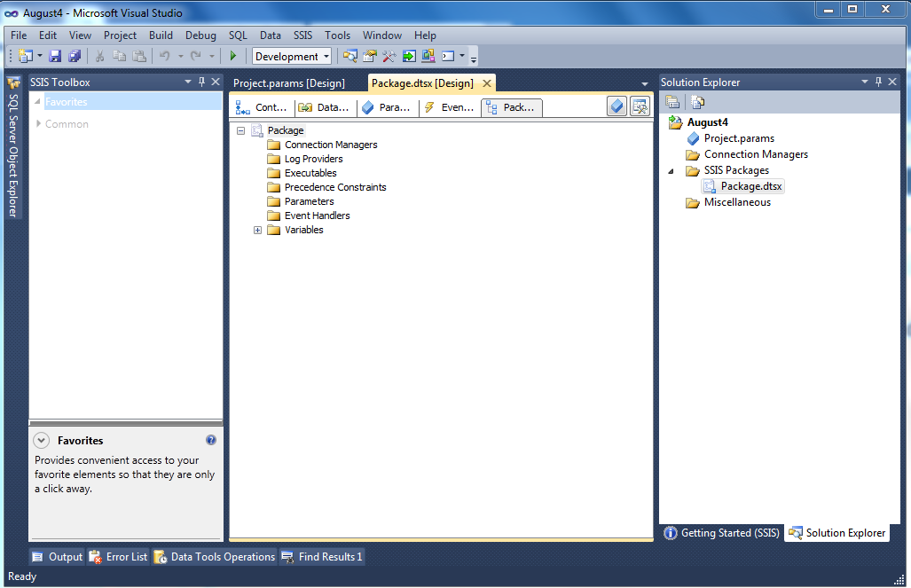
Task: Close the Package.dtsx [Design] tab
Action: point(487,83)
